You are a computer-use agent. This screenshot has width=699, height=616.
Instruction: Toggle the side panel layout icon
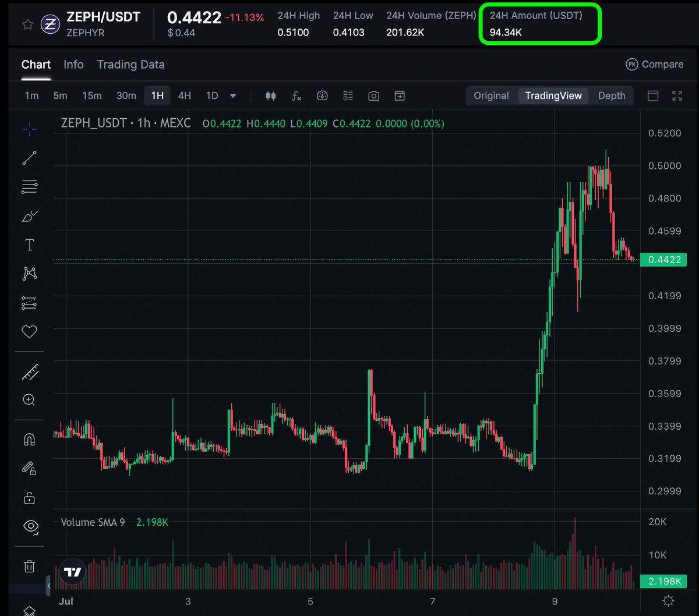[653, 96]
